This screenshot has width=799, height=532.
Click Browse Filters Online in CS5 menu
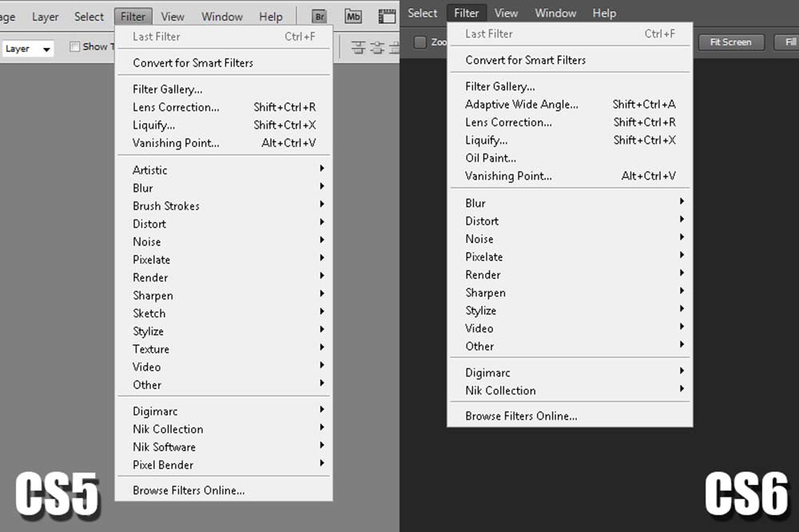(x=225, y=490)
